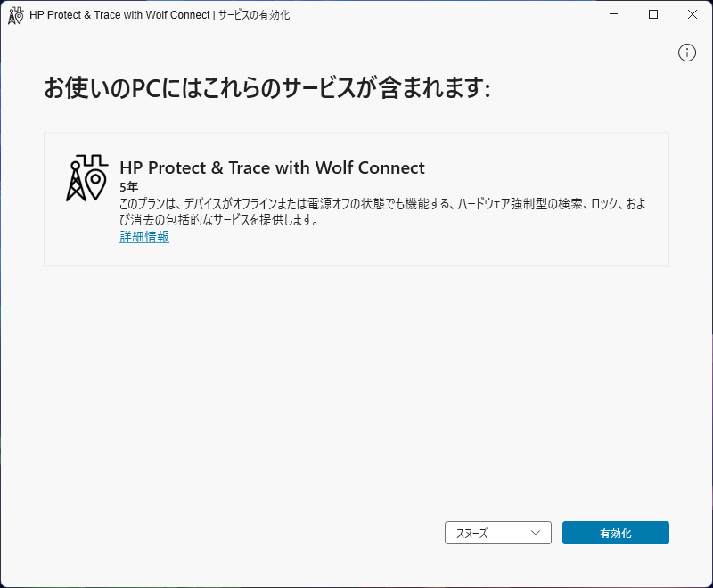The width and height of the screenshot is (713, 588).
Task: Open the 詳細情報 link
Action: (144, 237)
